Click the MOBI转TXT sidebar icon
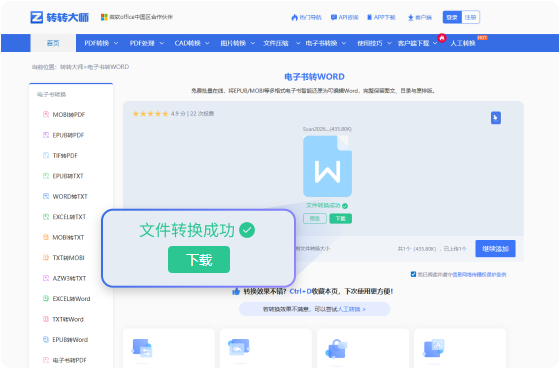The image size is (560, 369). [46, 237]
